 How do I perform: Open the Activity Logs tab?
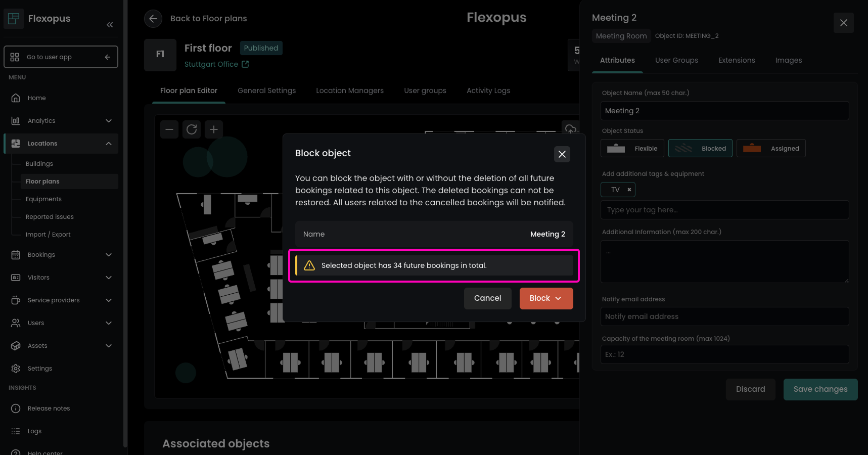(488, 90)
